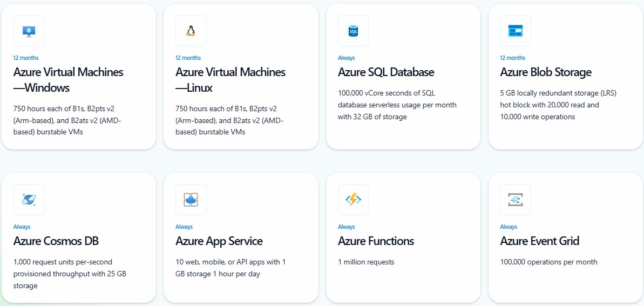Click the 1,000 request units per-second description
Viewport: 644px width, 306px height.
(x=70, y=274)
